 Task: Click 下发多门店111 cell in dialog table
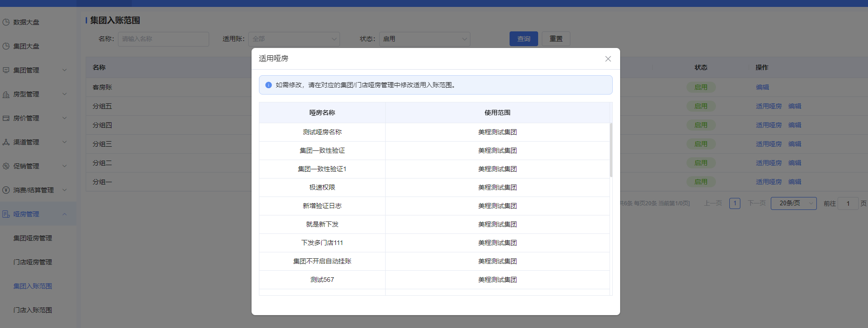(322, 243)
